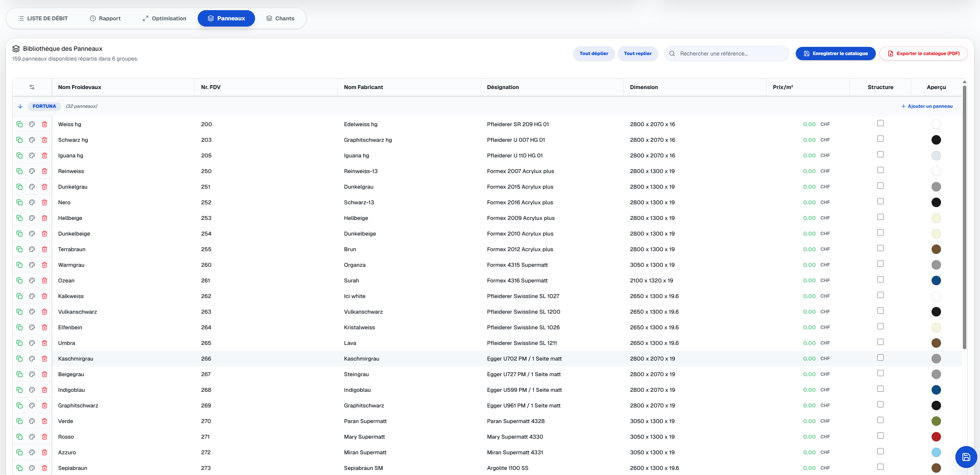Delete the Elfenbein panel
Screen dimensions: 980x475
coord(44,327)
